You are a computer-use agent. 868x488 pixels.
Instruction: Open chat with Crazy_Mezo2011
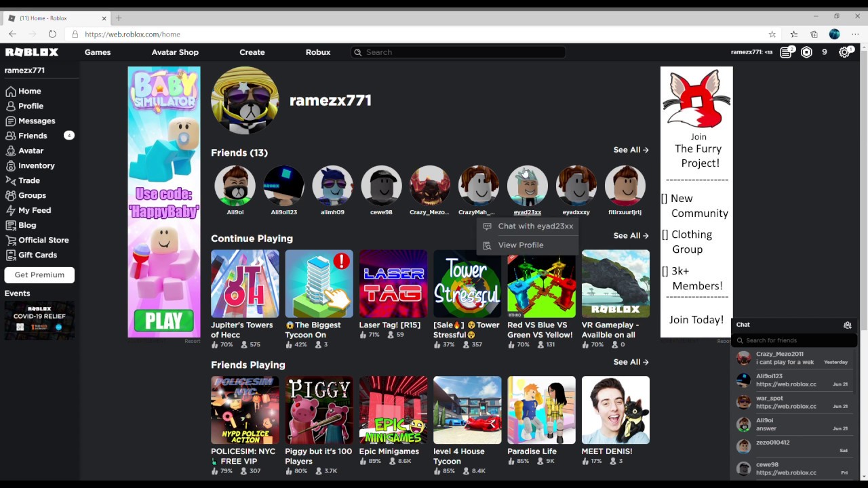(x=793, y=358)
